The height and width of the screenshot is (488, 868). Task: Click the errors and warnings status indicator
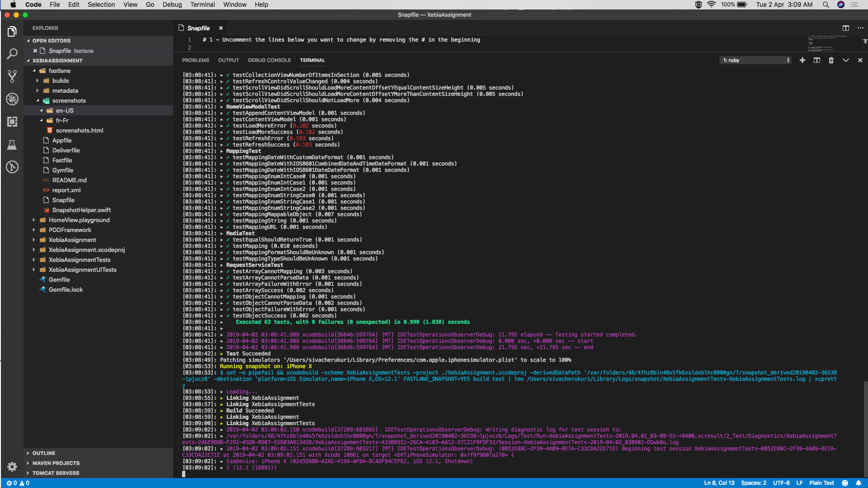coord(18,483)
